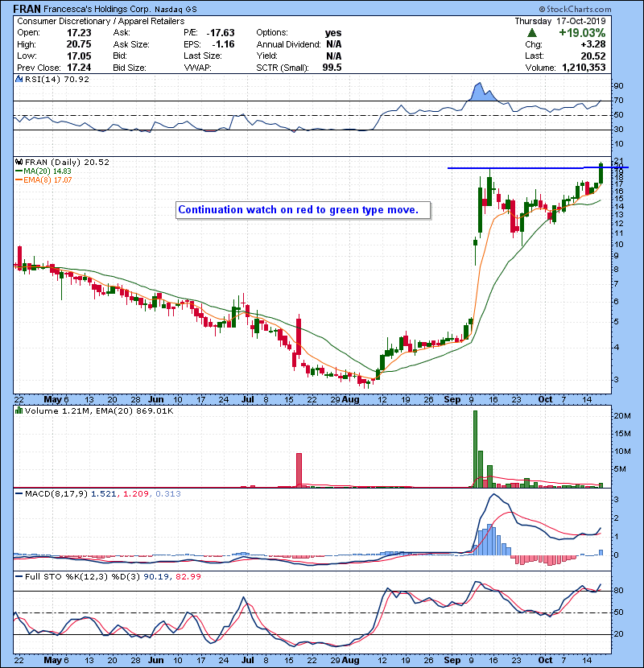
Task: Click the Ask Size label
Action: coord(131,44)
